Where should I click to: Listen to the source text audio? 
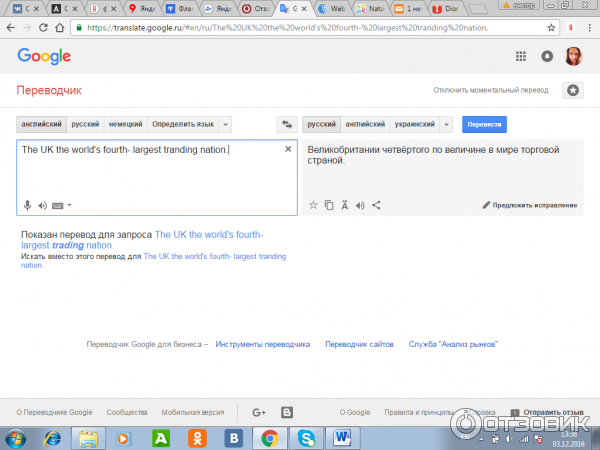pos(42,205)
